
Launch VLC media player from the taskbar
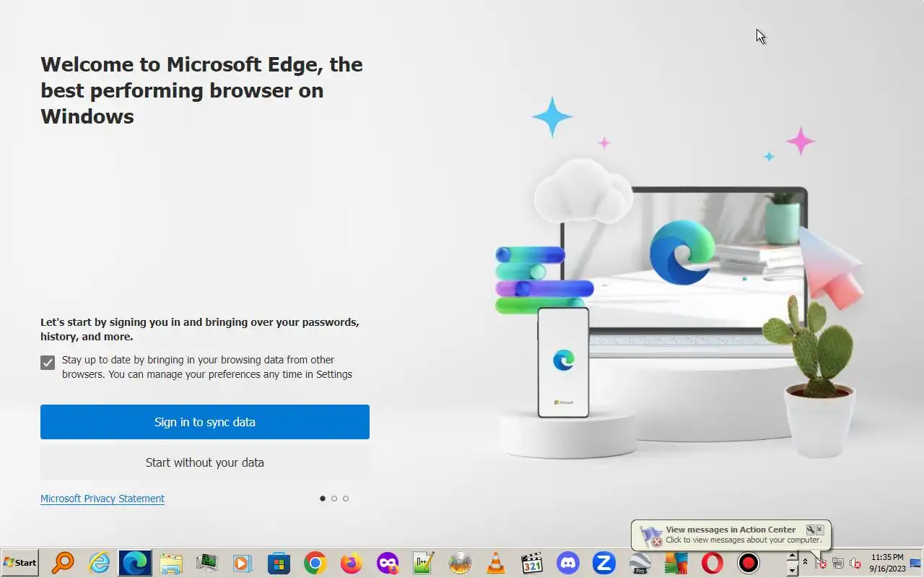(496, 563)
